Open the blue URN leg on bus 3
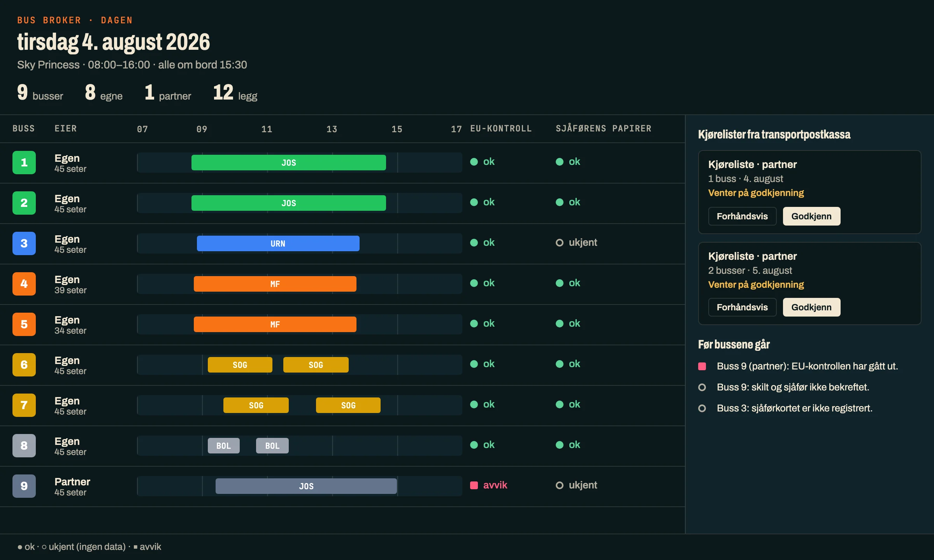Viewport: 934px width, 560px height. 278,243
